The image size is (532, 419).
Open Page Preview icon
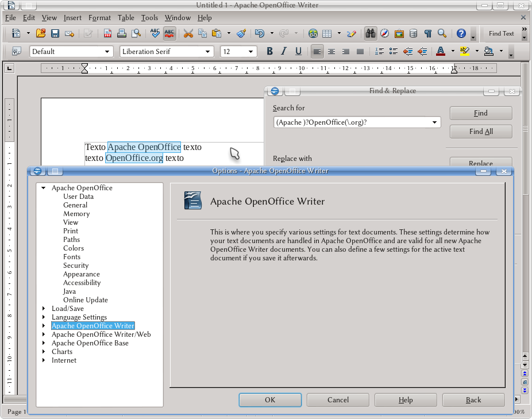click(x=136, y=33)
